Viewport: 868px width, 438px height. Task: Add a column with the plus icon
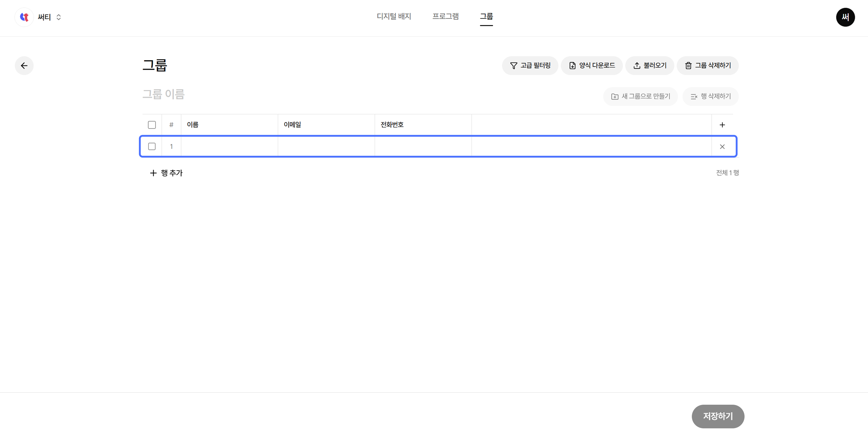click(722, 125)
